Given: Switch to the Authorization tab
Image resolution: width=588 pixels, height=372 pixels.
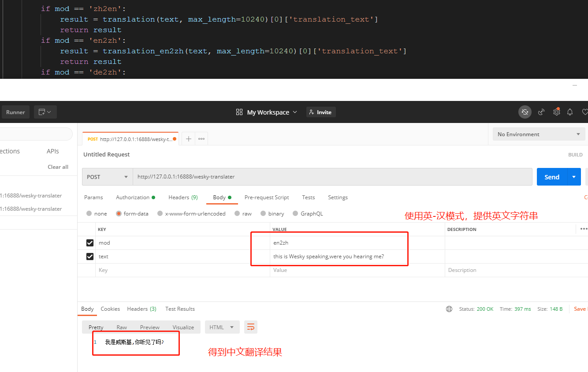Looking at the screenshot, I should coord(135,197).
